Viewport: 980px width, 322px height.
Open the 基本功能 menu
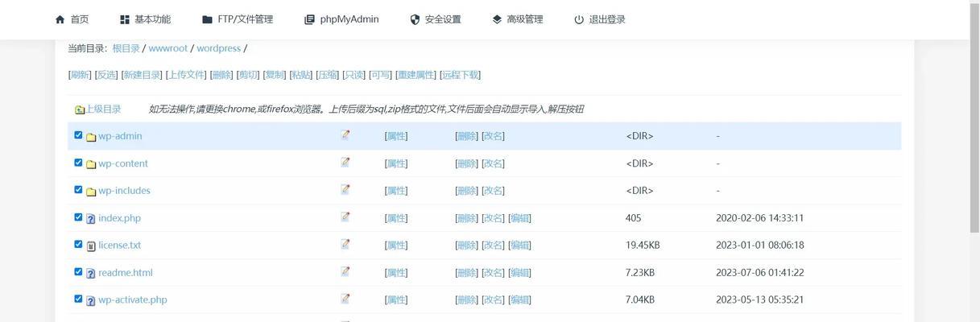pos(145,19)
